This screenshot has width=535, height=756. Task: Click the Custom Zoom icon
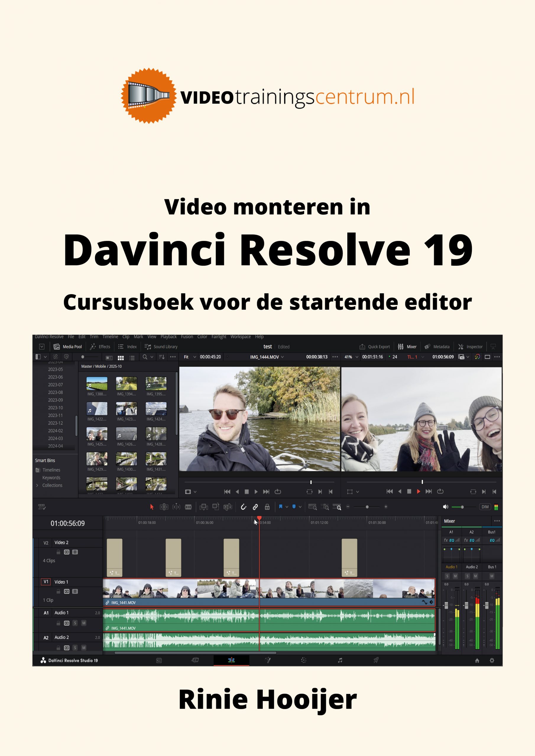tap(337, 507)
